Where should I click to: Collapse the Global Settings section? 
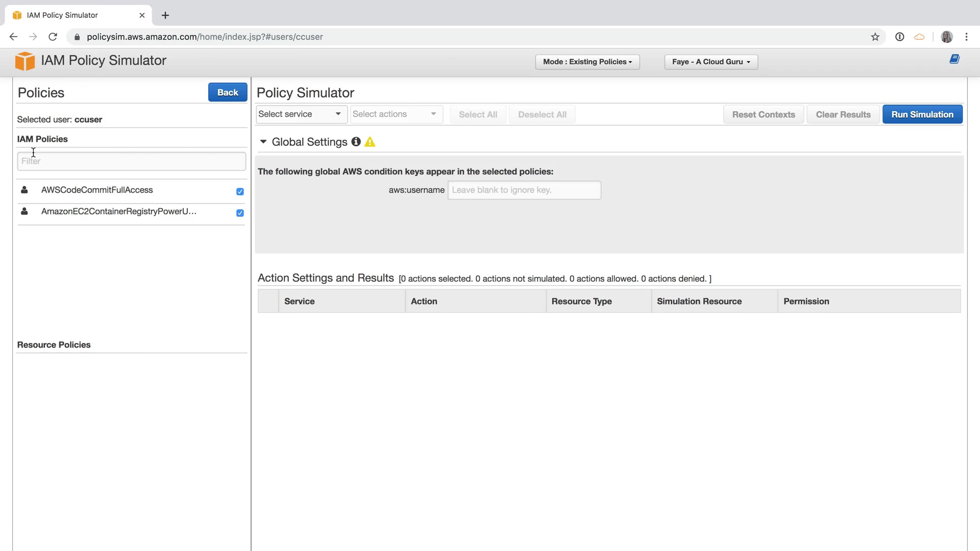263,142
